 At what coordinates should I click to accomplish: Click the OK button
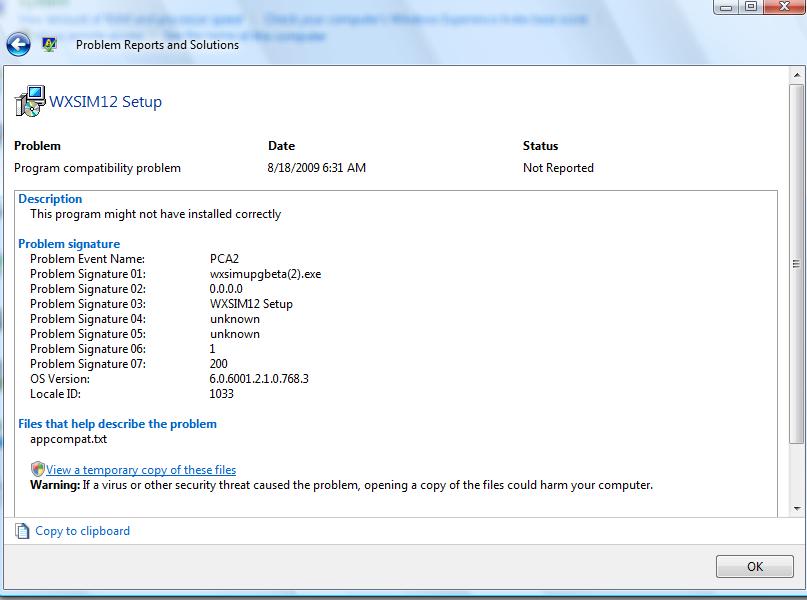(x=755, y=566)
